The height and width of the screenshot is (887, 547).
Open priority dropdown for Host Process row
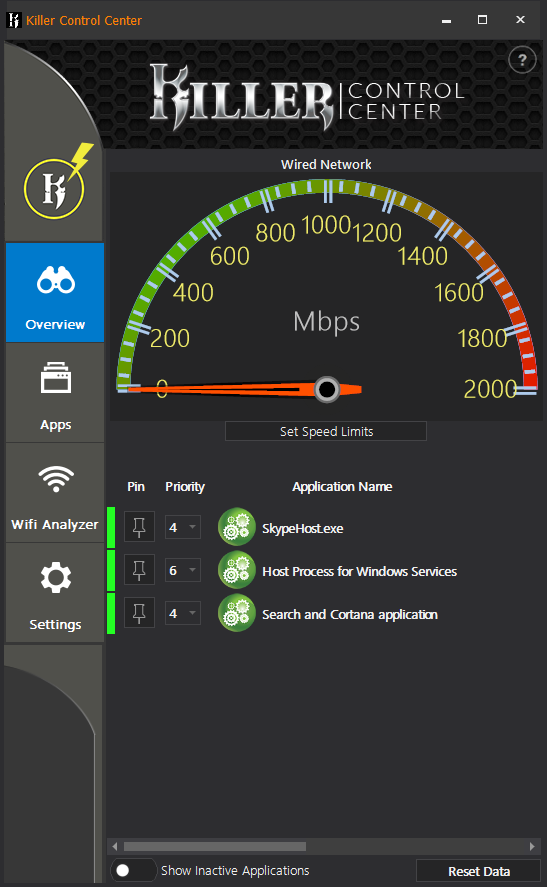(183, 570)
